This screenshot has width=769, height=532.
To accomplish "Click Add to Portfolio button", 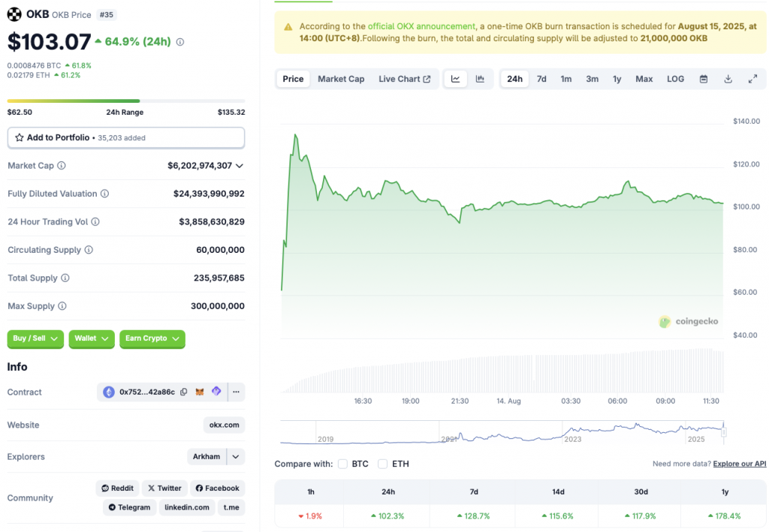I will pyautogui.click(x=126, y=137).
